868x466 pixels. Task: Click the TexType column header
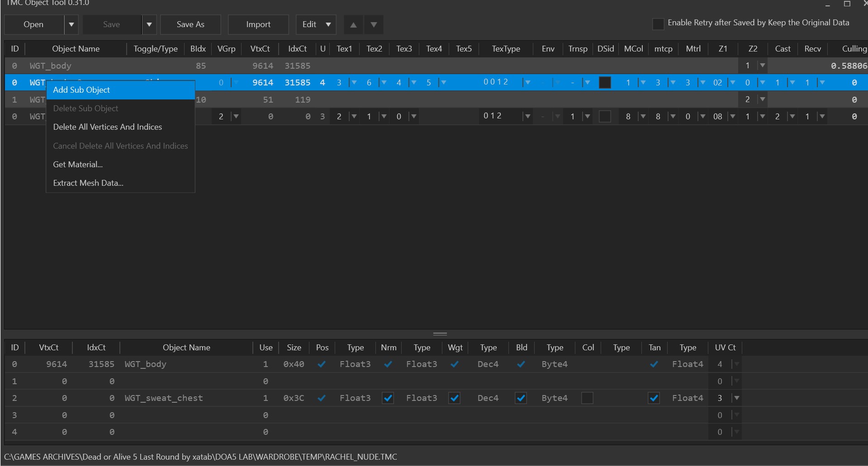506,49
